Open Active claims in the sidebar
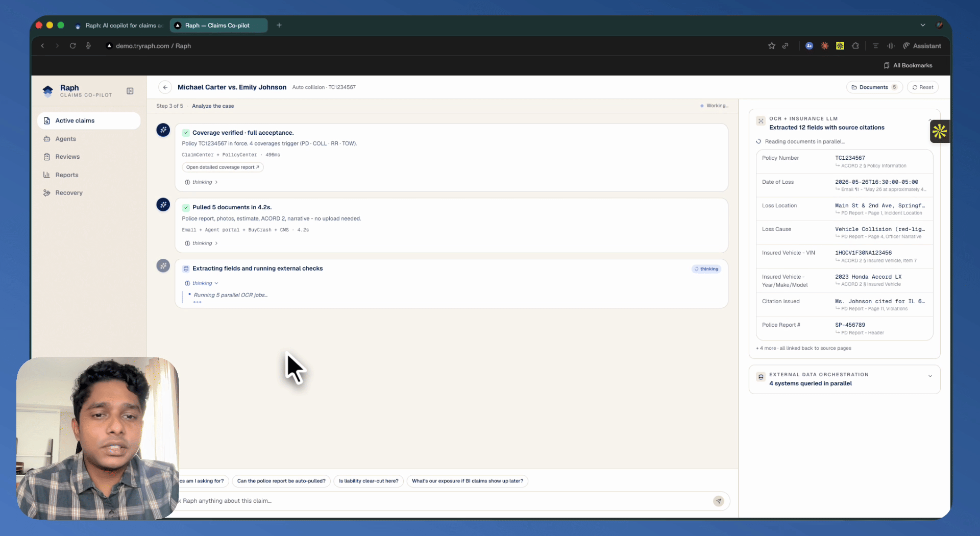 89,121
